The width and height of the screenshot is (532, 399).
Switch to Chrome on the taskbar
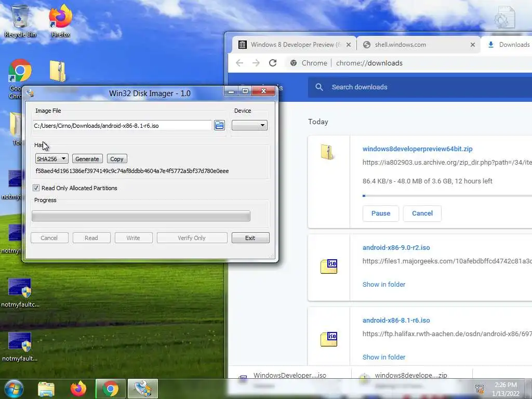111,389
